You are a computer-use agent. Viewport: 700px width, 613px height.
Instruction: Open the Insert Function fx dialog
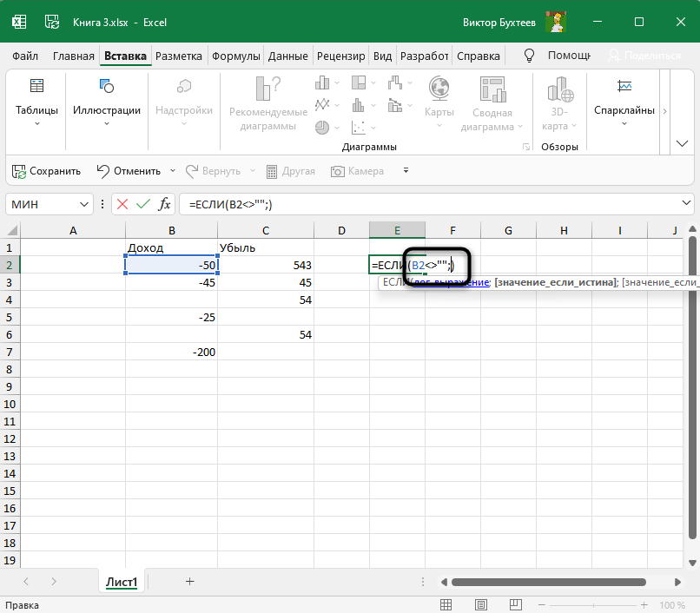[162, 204]
